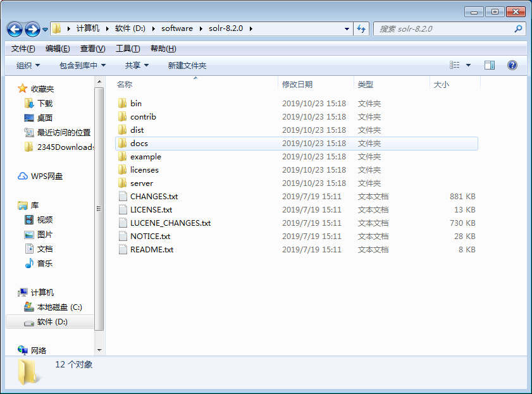
Task: Expand the 包含到库中 dropdown
Action: (x=82, y=65)
